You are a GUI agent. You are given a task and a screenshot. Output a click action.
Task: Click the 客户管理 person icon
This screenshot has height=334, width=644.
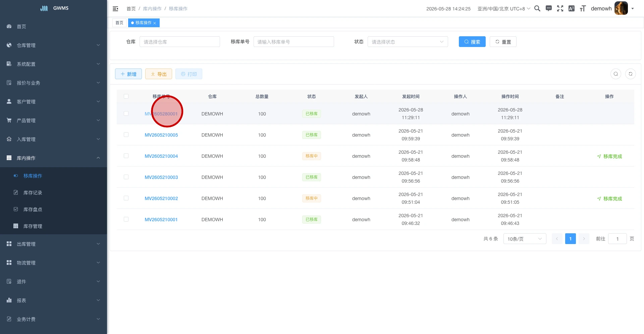[x=9, y=101]
